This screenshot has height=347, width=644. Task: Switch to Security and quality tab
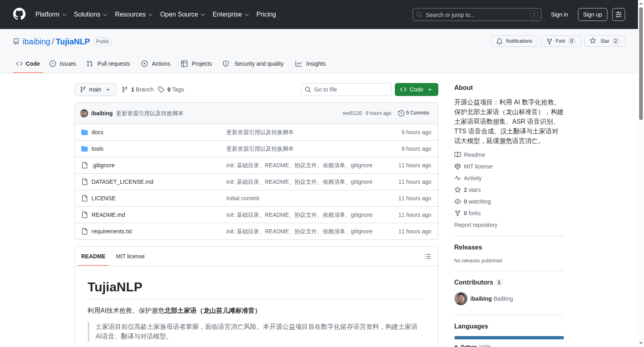click(x=253, y=64)
